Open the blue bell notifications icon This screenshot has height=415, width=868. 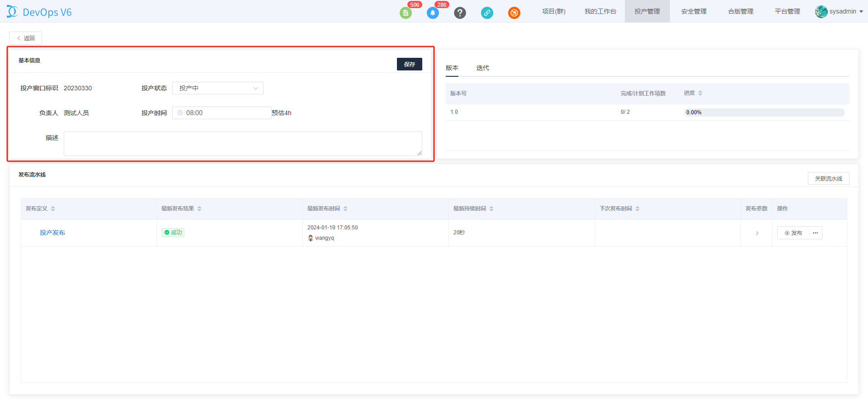[433, 13]
